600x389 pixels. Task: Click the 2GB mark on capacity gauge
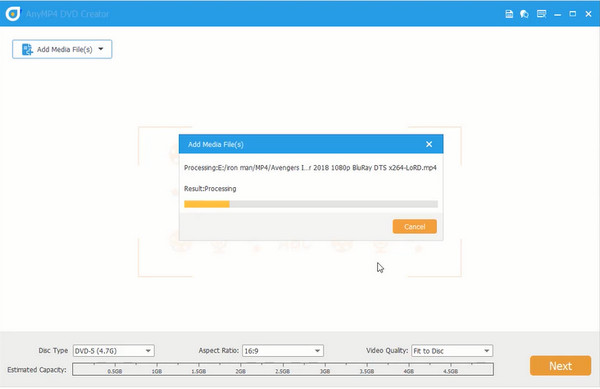[x=240, y=371]
